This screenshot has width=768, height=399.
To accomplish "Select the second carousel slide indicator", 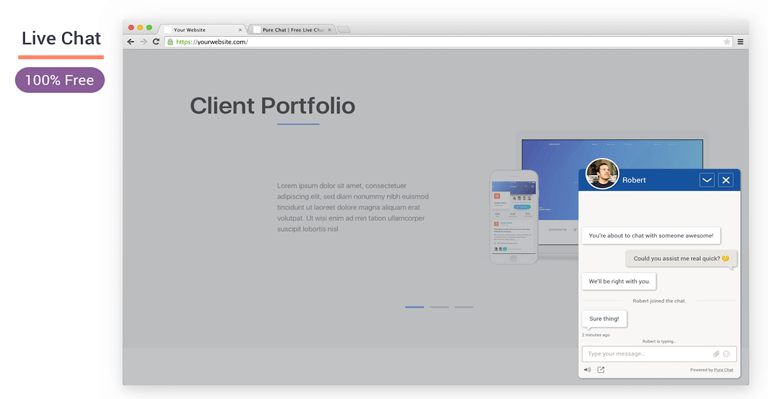I will point(439,307).
